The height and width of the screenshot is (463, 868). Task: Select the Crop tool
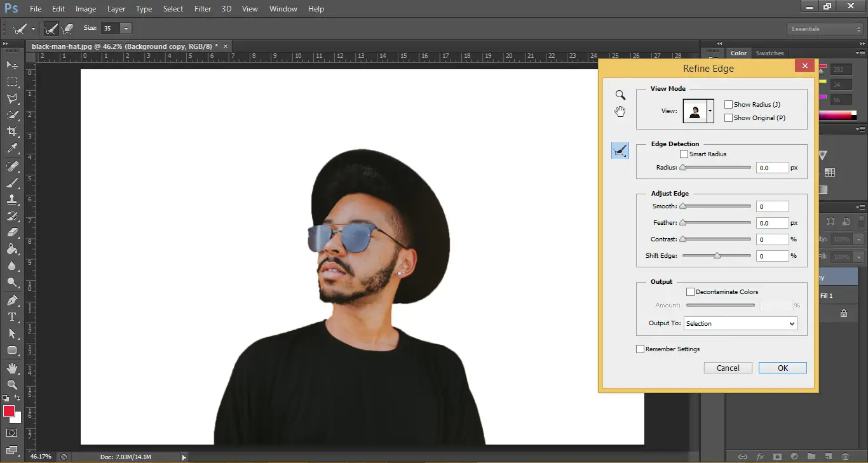tap(12, 131)
